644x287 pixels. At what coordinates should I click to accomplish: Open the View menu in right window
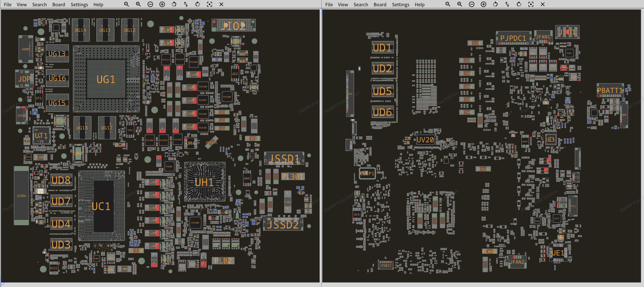tap(343, 5)
